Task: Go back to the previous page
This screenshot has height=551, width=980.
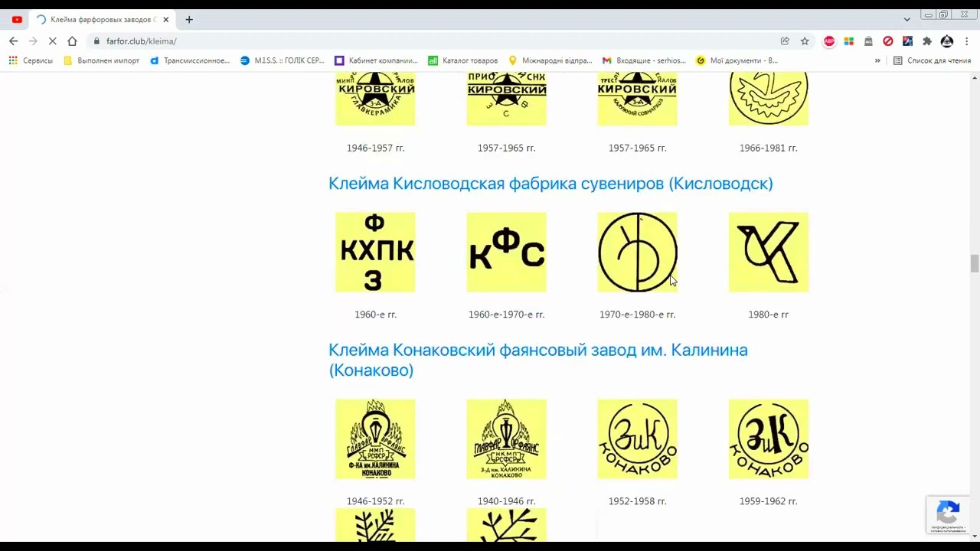Action: [14, 41]
